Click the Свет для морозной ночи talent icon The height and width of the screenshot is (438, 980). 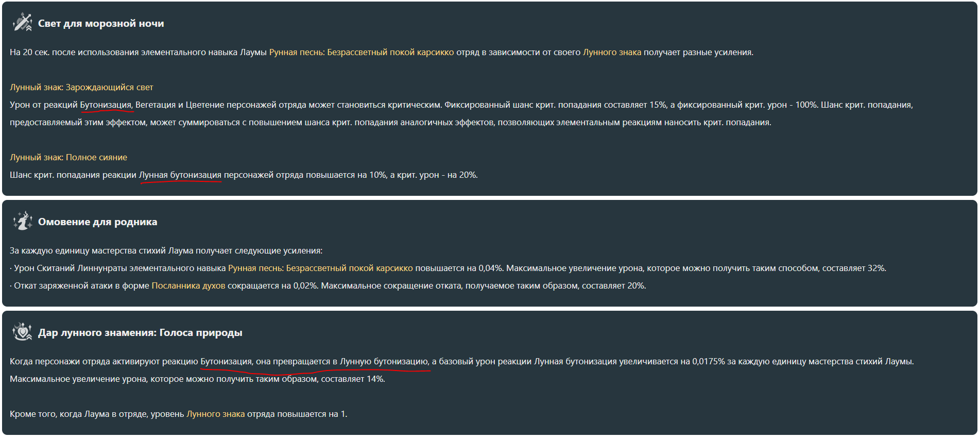(x=22, y=23)
